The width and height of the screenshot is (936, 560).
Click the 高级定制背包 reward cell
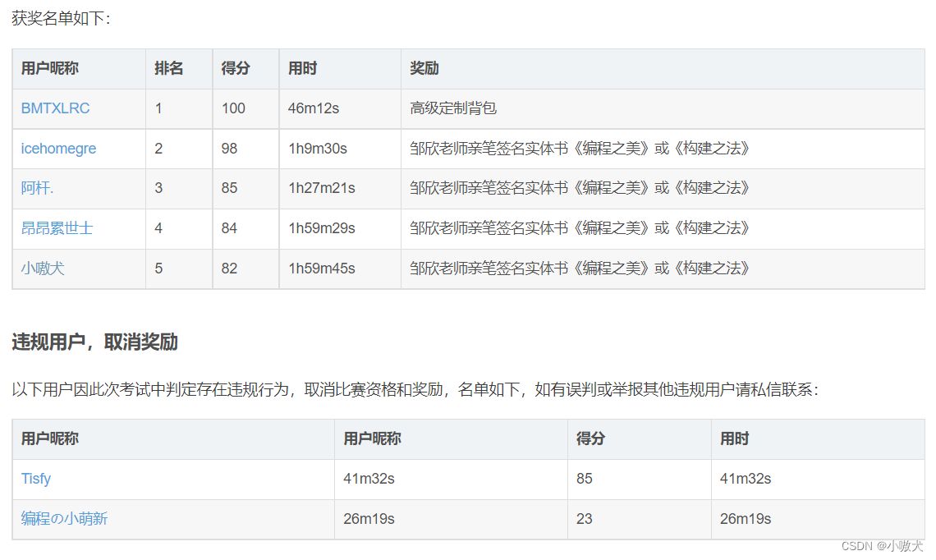[x=663, y=108]
